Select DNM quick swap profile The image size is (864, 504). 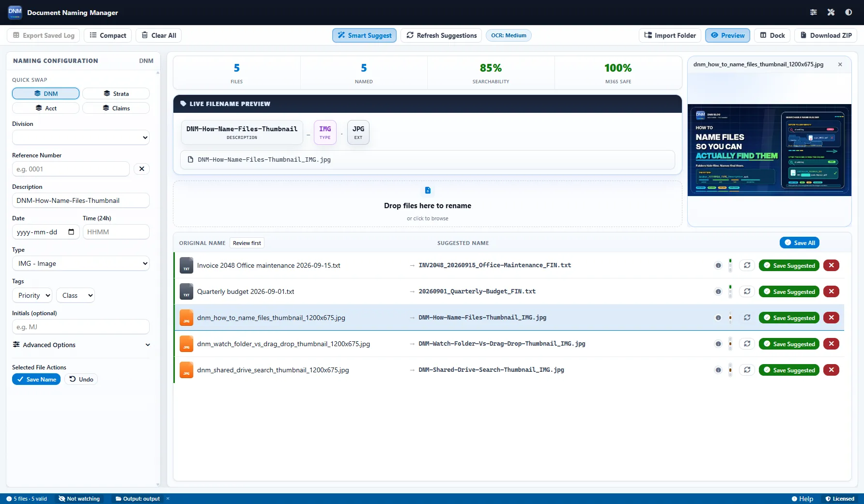point(46,93)
